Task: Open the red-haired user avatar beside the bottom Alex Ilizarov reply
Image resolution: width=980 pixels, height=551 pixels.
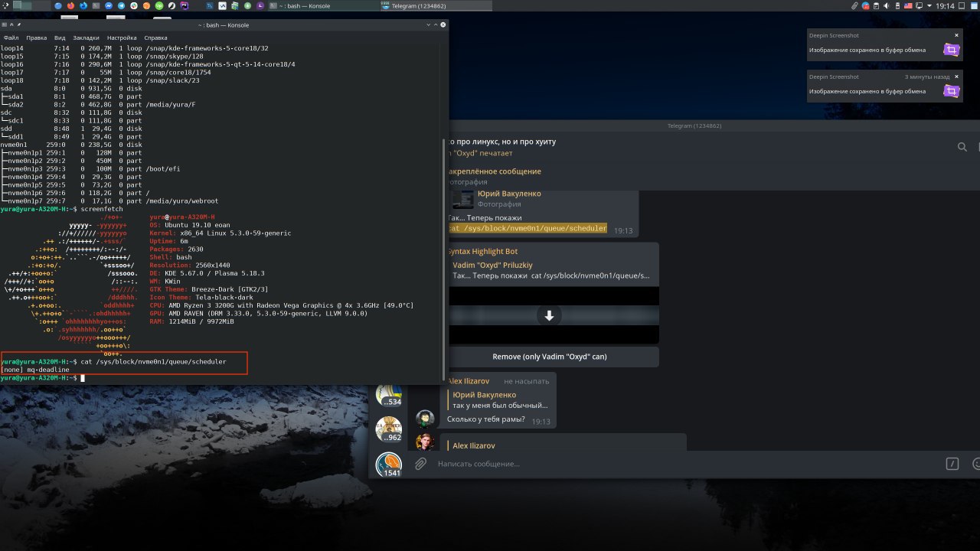Action: coord(425,442)
